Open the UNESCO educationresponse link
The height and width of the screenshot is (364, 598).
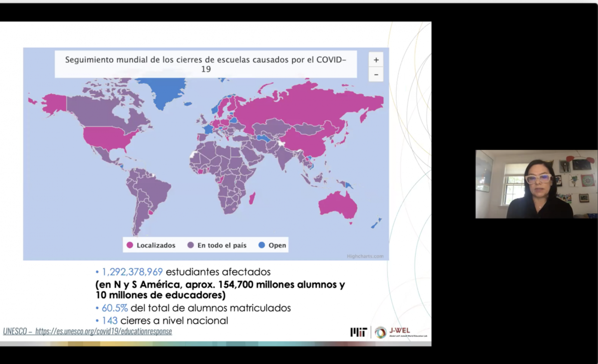pos(104,331)
